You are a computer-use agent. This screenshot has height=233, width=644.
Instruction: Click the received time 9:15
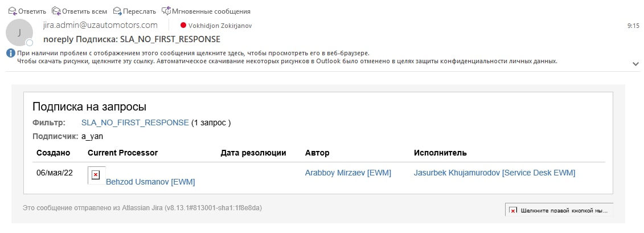[x=633, y=26]
